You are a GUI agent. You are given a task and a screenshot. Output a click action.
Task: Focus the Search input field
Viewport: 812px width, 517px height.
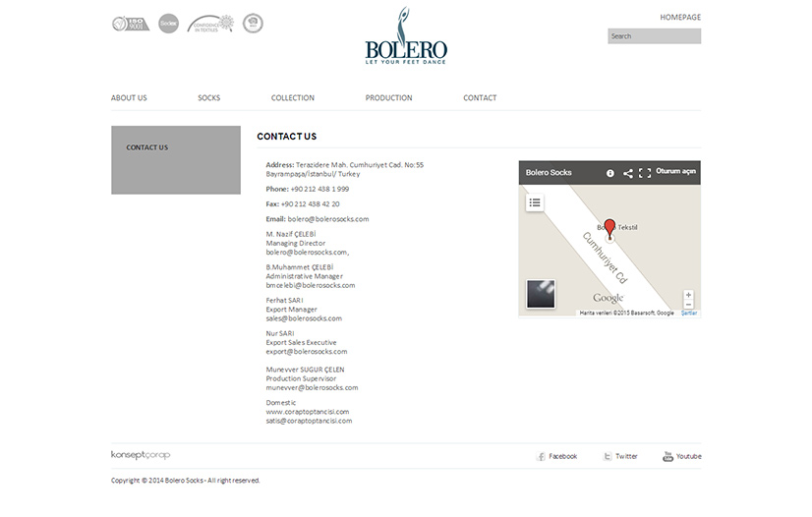click(654, 36)
